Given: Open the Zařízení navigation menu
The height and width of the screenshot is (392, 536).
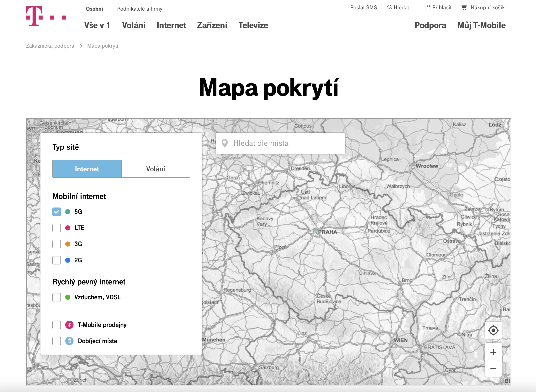Looking at the screenshot, I should [x=212, y=25].
